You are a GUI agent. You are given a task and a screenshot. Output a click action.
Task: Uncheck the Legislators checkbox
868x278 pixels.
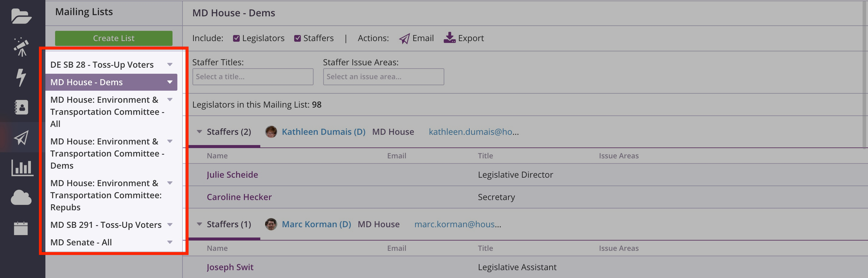236,38
